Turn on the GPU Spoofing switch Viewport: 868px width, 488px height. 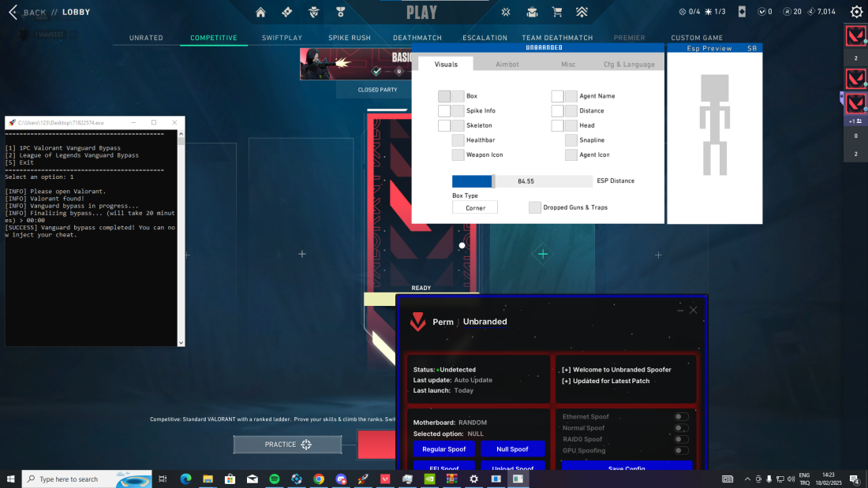(x=682, y=450)
